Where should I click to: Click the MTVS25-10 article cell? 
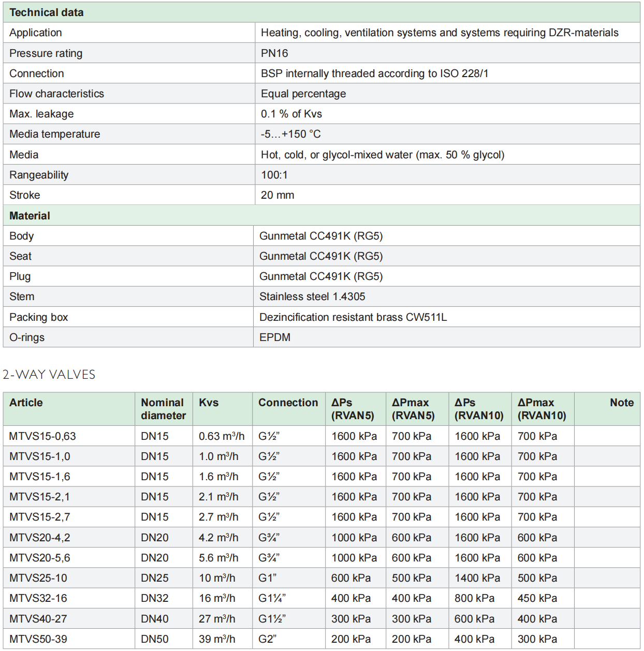[x=38, y=578]
